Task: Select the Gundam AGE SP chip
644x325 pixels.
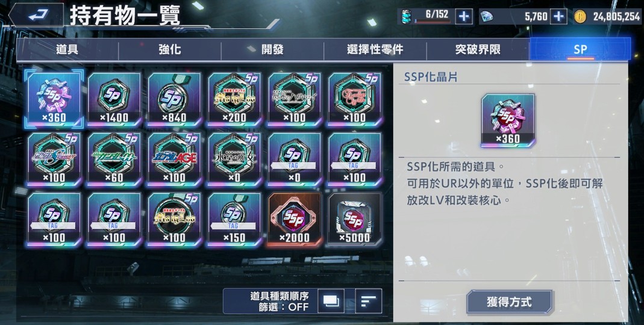Action: click(x=174, y=159)
